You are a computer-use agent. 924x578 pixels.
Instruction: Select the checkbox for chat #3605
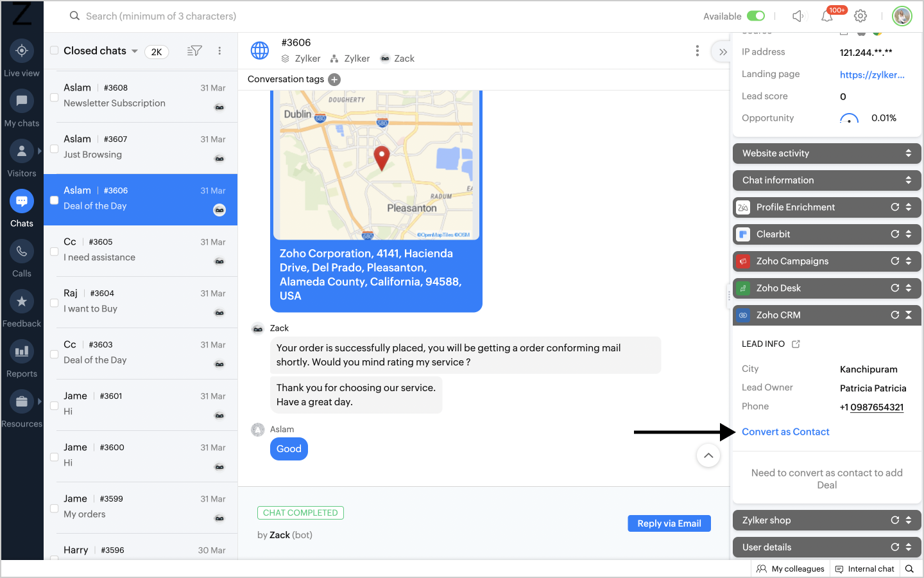55,252
